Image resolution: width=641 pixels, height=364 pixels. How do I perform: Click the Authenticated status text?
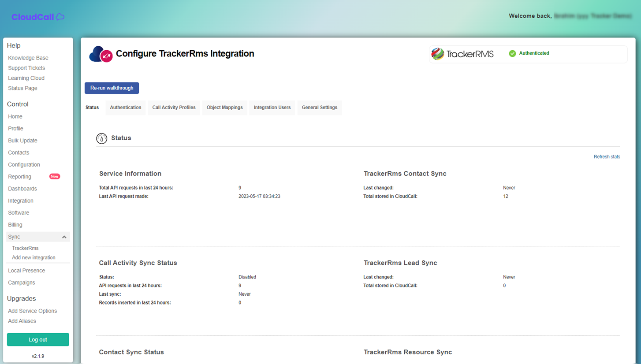click(x=534, y=53)
